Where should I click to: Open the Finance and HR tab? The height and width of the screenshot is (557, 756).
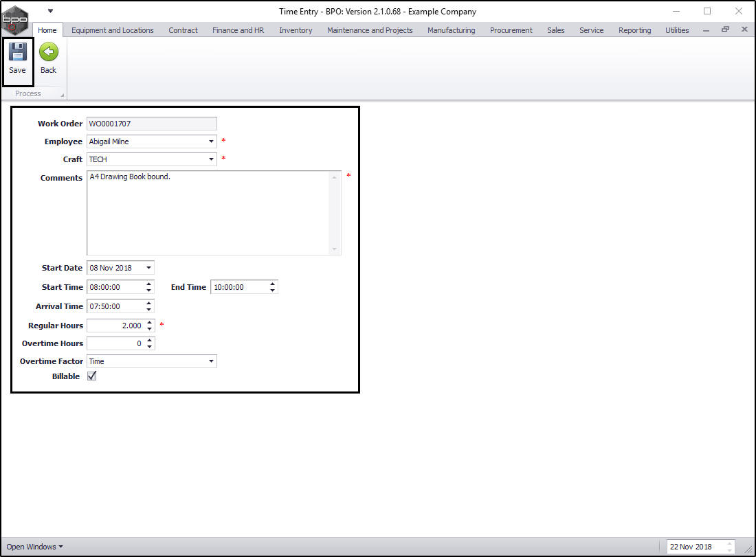[x=238, y=30]
